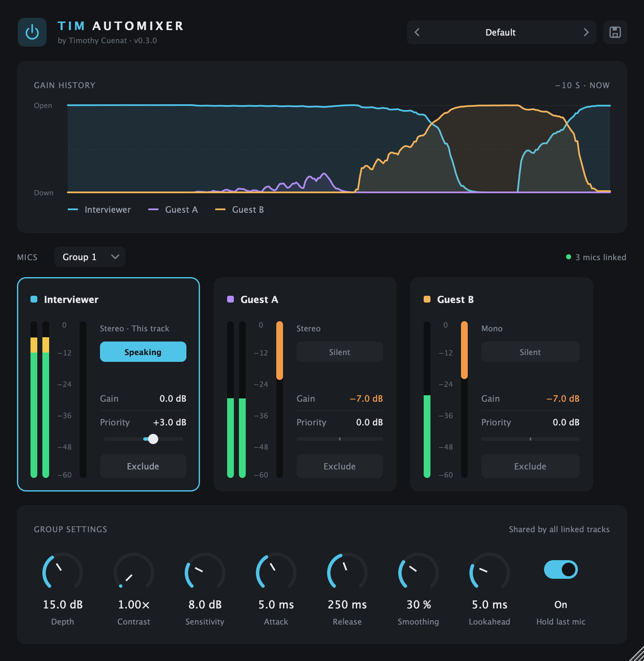Click the Guest B Silent status button
Image resolution: width=644 pixels, height=661 pixels.
click(x=530, y=352)
